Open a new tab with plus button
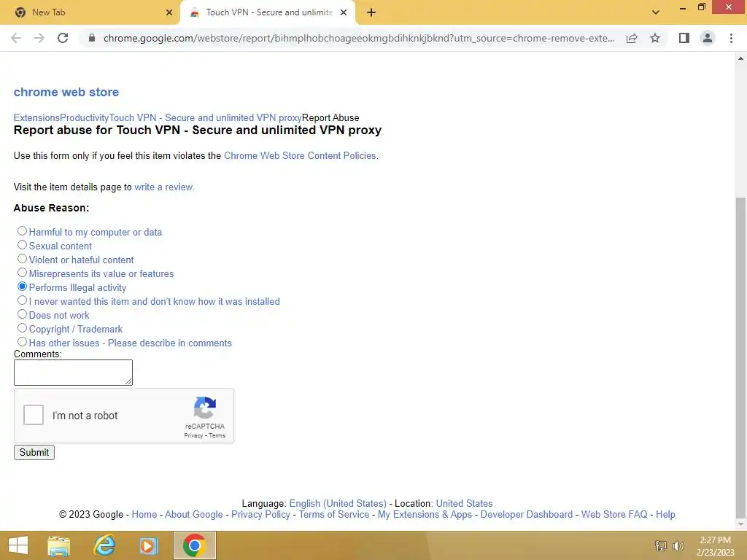Screen dimensions: 747x560 371,13
